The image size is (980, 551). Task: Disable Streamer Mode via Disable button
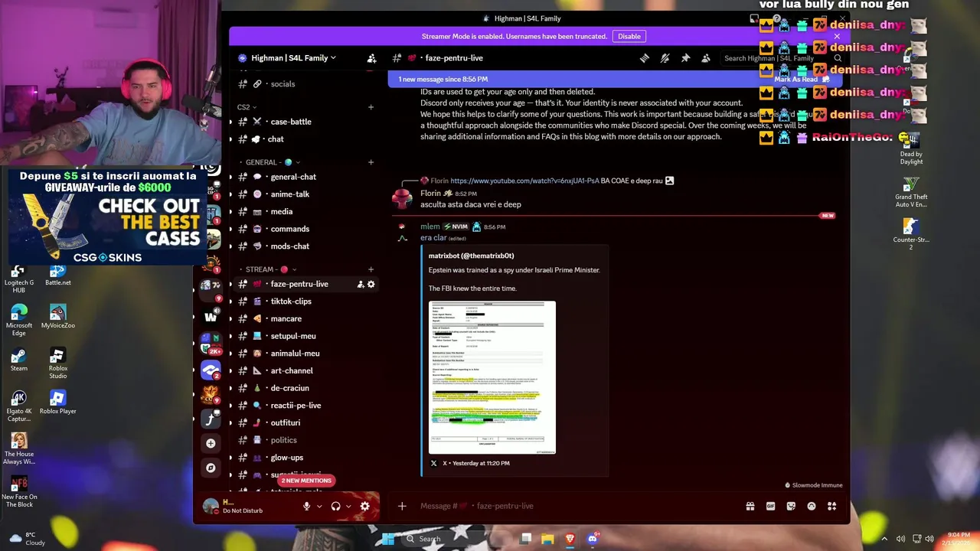point(629,36)
